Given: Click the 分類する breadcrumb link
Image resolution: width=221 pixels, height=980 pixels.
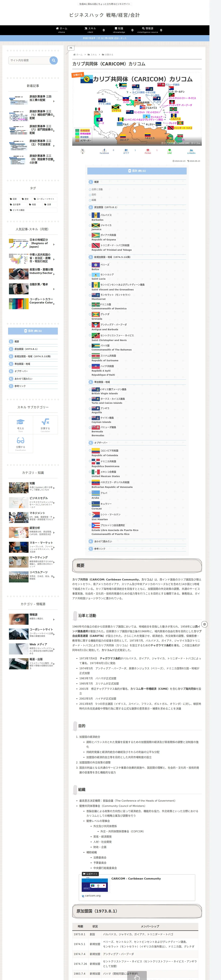Looking at the screenshot, I should [109, 54].
